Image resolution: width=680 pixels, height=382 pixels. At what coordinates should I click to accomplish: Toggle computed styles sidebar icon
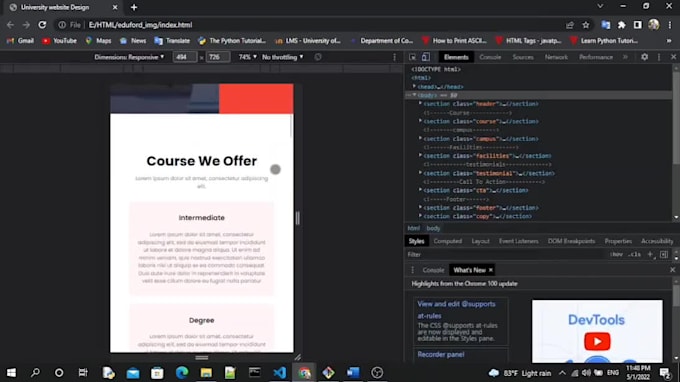(x=664, y=255)
